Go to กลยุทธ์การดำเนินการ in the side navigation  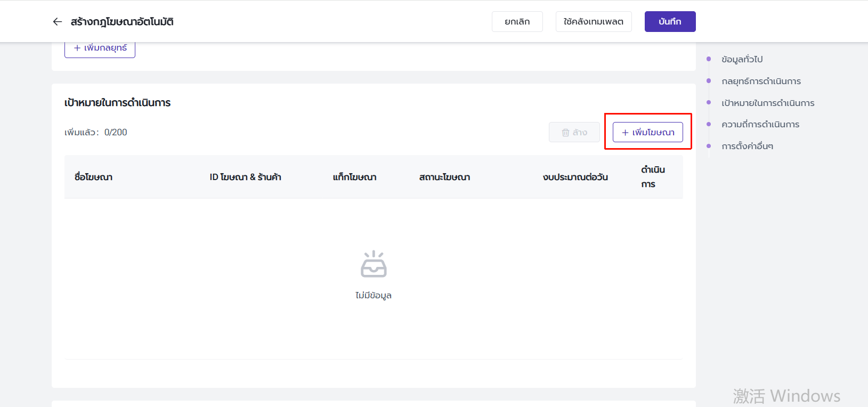point(761,81)
